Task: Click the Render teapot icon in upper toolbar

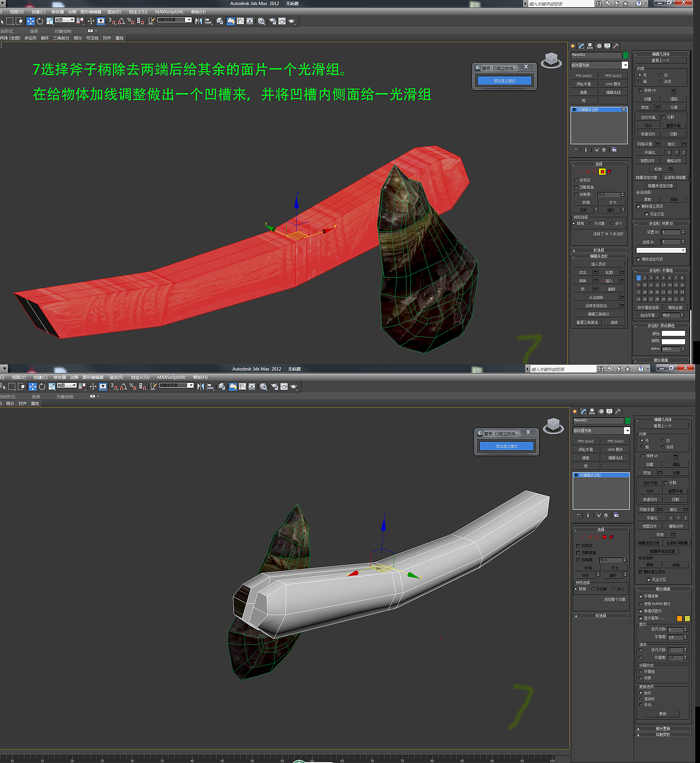Action: (x=291, y=21)
